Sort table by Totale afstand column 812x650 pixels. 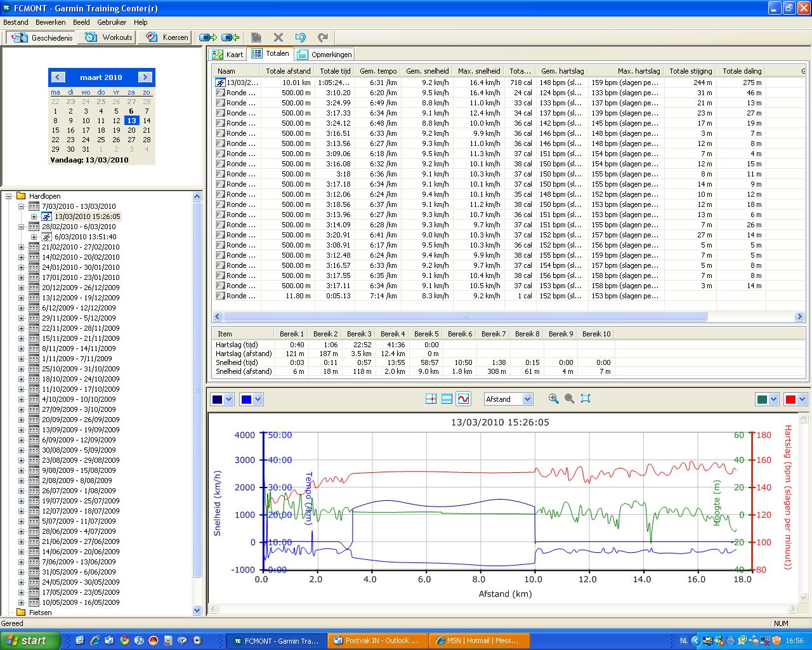coord(287,71)
